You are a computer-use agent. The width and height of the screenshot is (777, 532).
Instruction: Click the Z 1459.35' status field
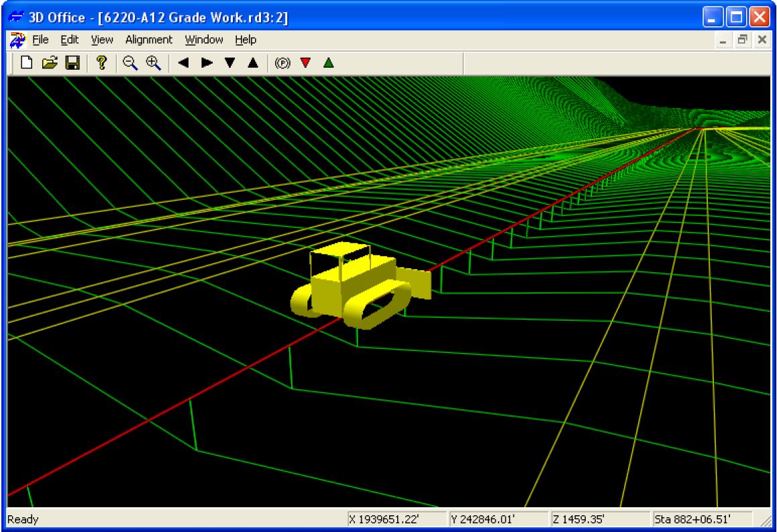pos(600,519)
